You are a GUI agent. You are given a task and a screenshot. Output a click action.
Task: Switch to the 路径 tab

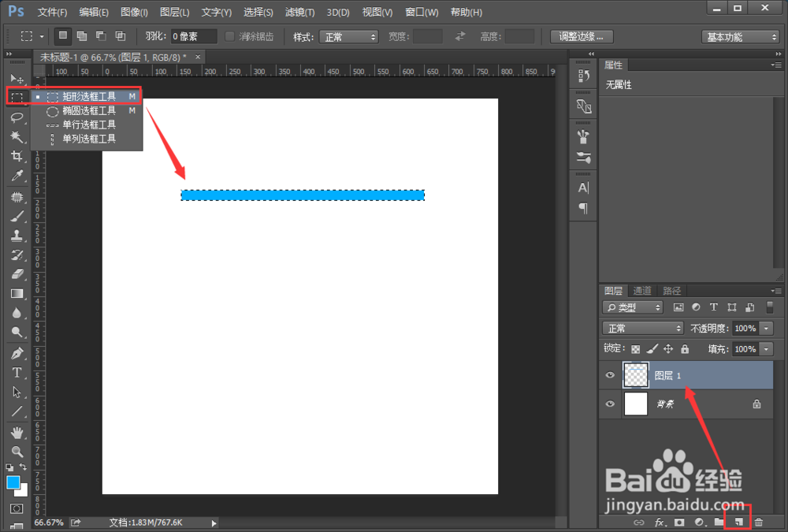(x=671, y=291)
